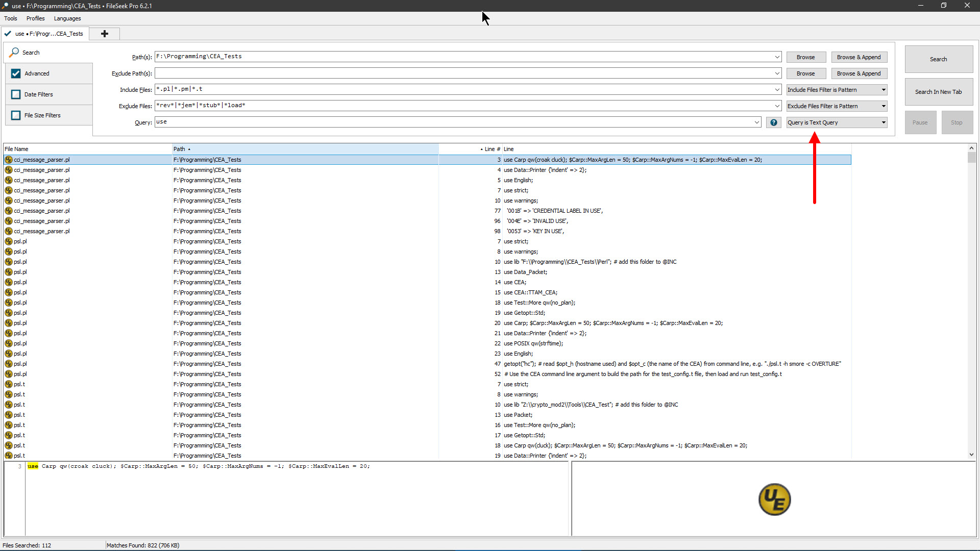Click the blue query help icon
980x551 pixels.
pos(774,122)
